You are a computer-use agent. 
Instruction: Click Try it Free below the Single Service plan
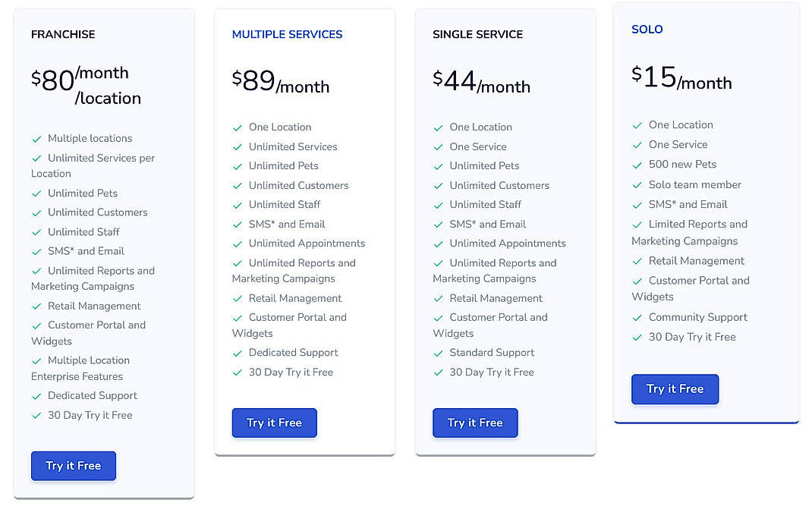[x=474, y=425]
